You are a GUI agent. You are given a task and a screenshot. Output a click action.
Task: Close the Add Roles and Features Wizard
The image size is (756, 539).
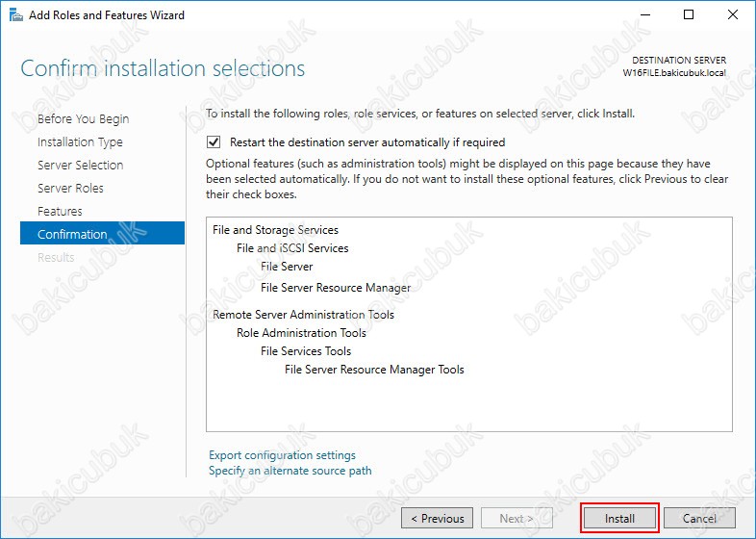[x=732, y=15]
